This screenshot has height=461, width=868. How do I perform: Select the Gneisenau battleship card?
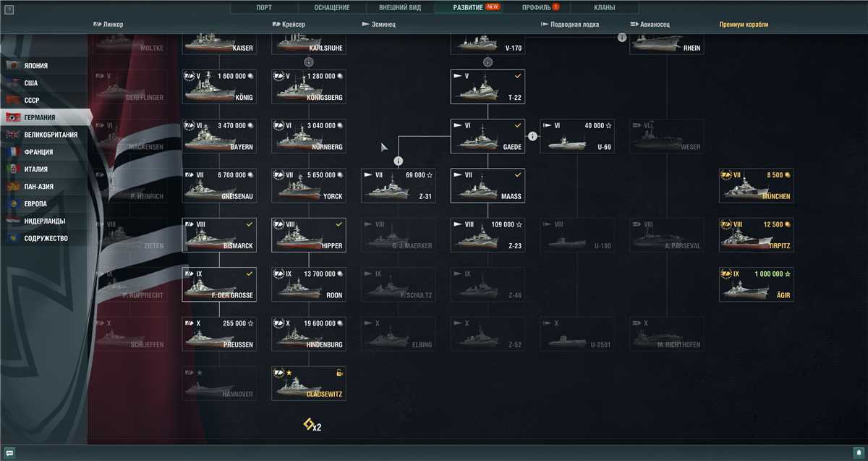(x=219, y=185)
